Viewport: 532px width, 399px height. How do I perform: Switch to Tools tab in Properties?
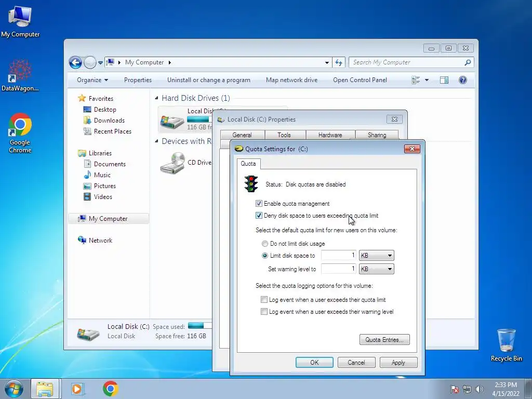tap(284, 135)
